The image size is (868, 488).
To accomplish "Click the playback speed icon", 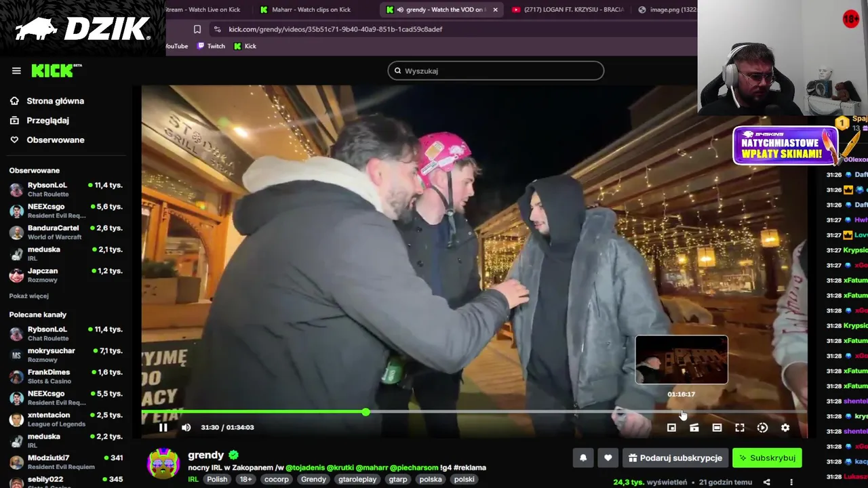I will coord(762,428).
